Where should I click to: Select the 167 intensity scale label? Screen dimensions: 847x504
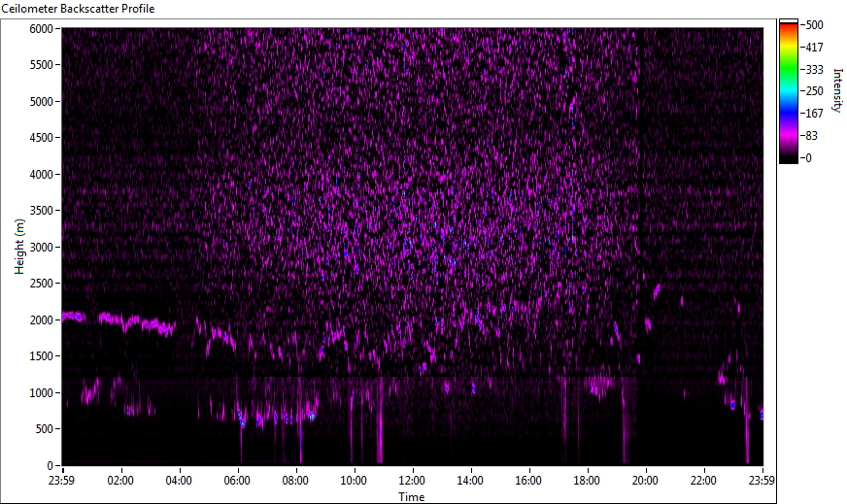(814, 114)
